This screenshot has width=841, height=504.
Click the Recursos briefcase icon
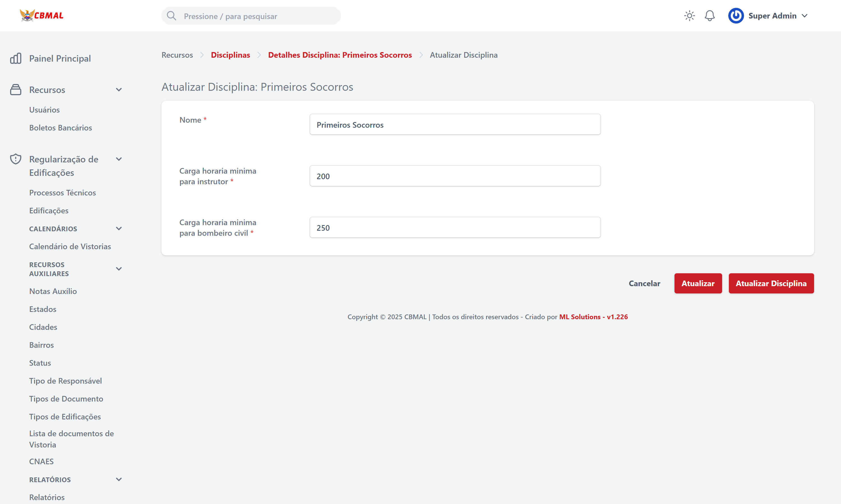pos(16,90)
